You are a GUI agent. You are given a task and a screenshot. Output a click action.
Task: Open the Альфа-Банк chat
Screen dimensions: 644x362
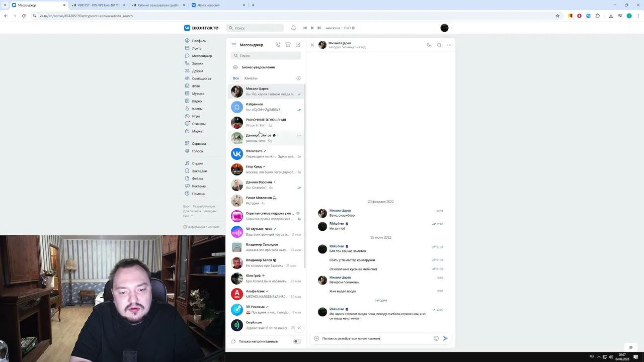tap(266, 294)
